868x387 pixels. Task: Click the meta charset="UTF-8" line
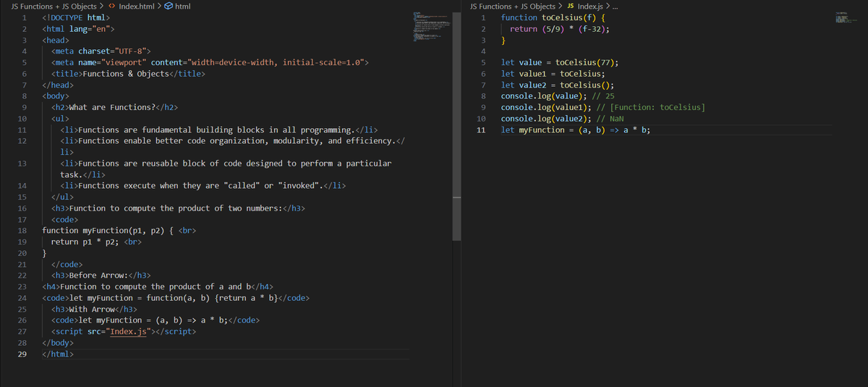101,51
